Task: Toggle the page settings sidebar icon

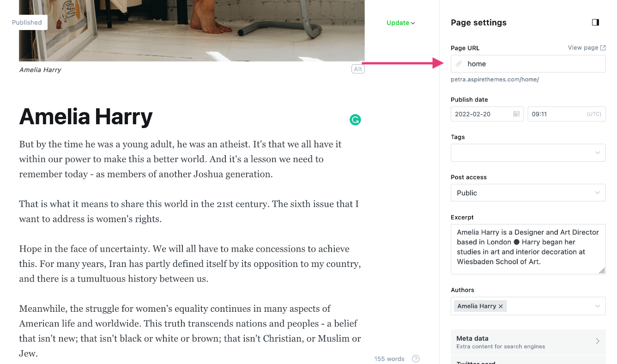Action: (595, 22)
